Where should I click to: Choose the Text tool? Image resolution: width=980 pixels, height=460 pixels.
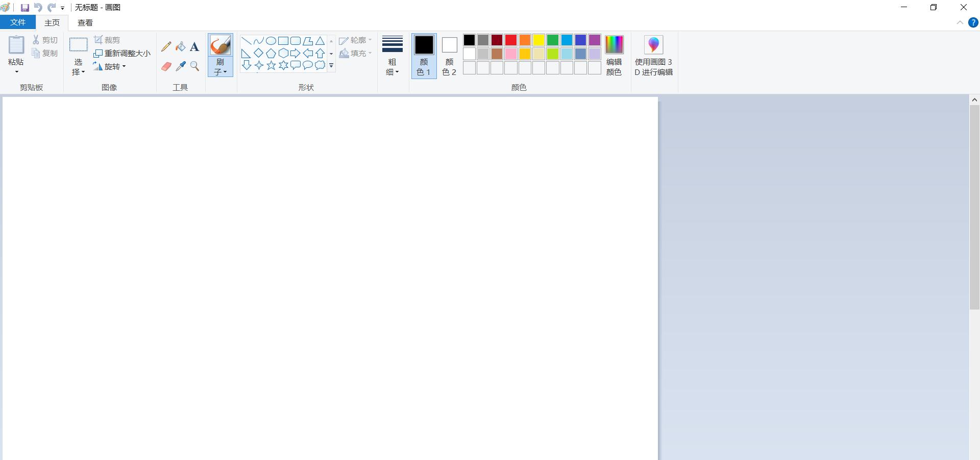tap(194, 46)
